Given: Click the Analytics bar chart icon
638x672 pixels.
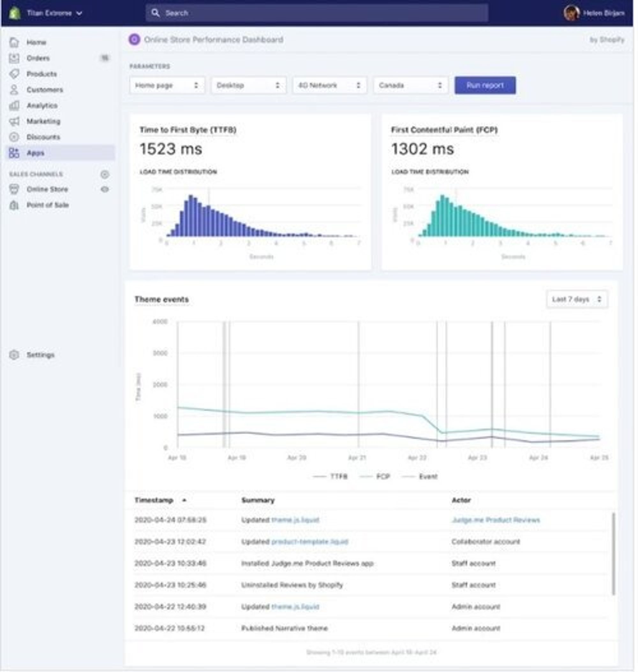Looking at the screenshot, I should coord(14,106).
